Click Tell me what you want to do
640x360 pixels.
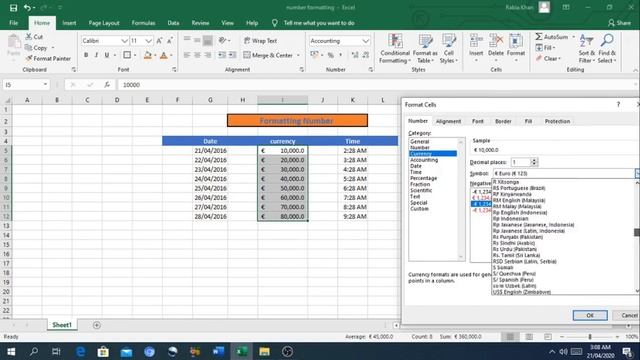[319, 23]
